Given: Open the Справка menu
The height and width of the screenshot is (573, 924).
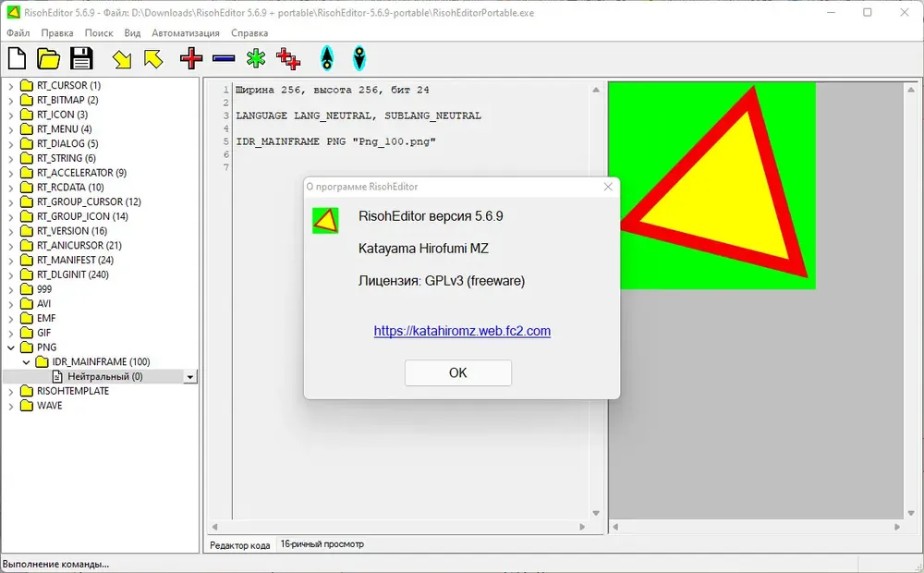Looking at the screenshot, I should [x=249, y=33].
